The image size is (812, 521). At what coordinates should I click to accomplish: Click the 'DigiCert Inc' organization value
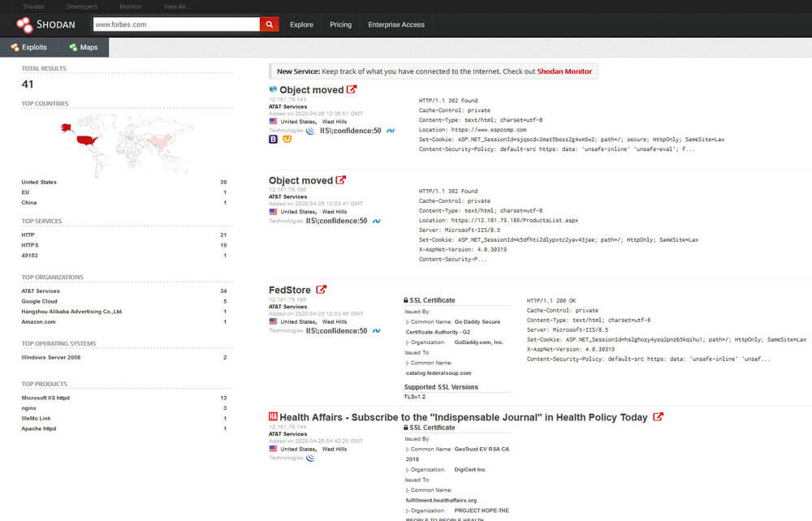tap(469, 470)
